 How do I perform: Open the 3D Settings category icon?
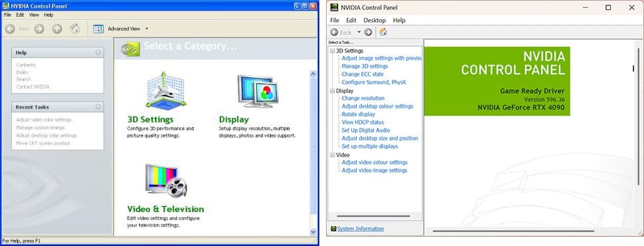click(x=166, y=90)
